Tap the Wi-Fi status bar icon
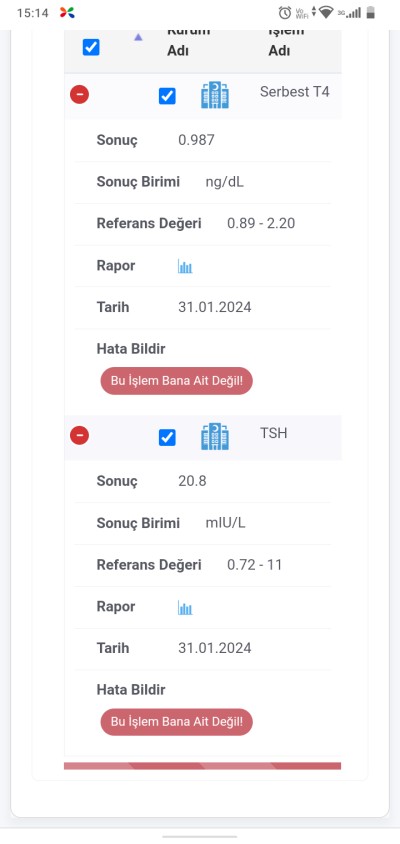The image size is (400, 844). 326,12
